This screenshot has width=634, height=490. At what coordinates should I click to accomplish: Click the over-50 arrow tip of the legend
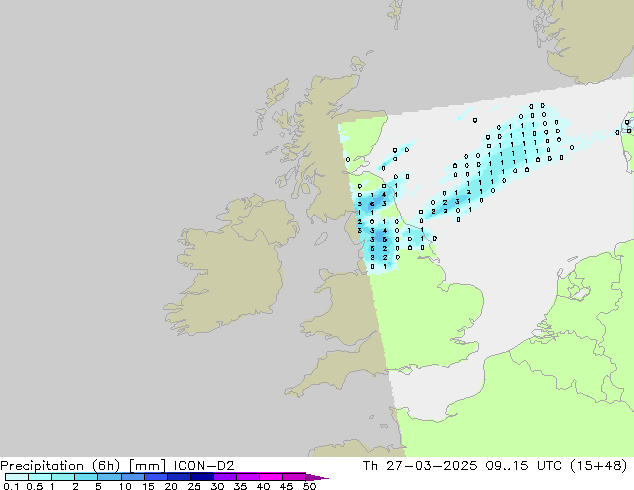click(x=317, y=477)
